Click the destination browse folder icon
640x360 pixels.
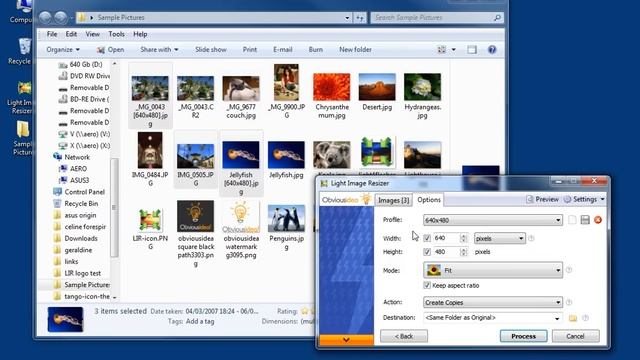click(x=573, y=318)
